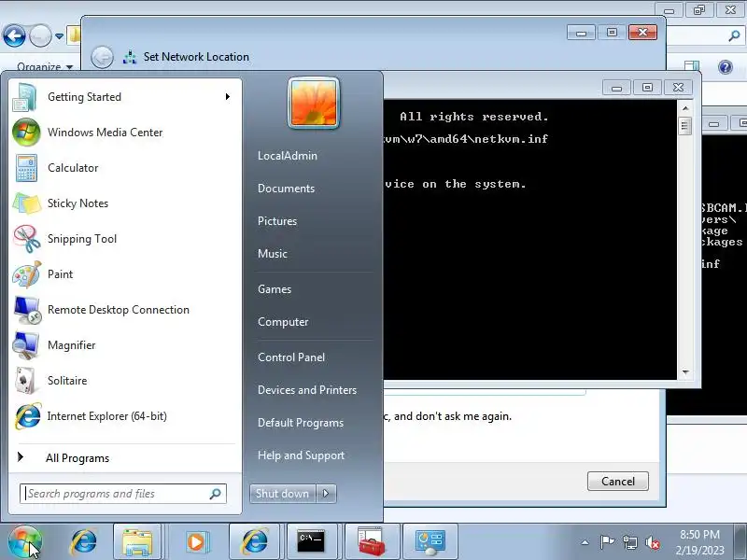Click back arrow in Set Network Location window

click(102, 58)
